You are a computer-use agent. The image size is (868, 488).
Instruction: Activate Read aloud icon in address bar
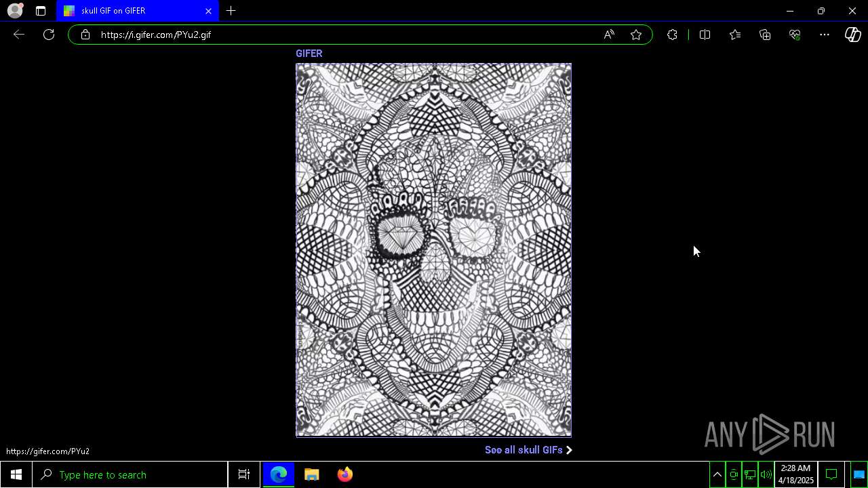click(x=609, y=35)
